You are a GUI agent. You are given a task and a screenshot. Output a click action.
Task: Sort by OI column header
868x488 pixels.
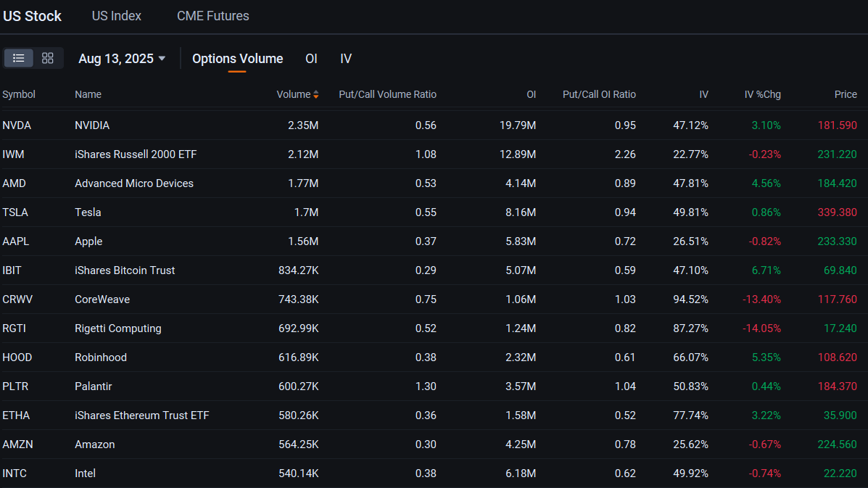coord(532,94)
